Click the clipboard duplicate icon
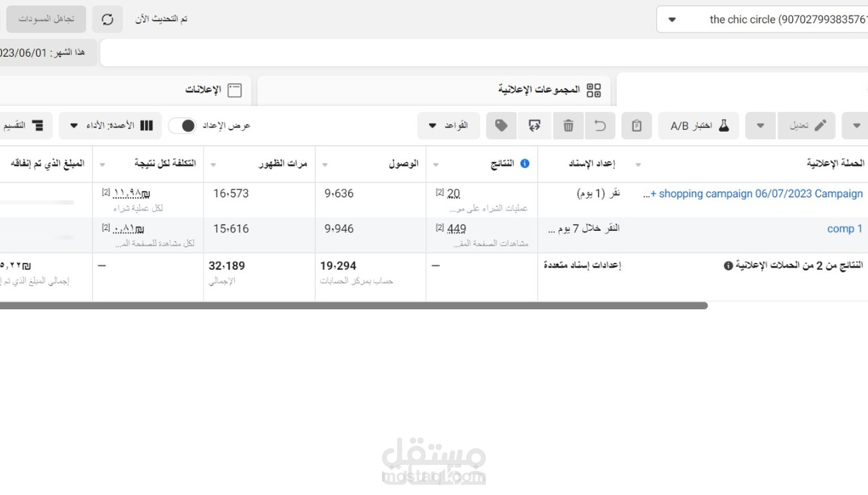Screen dimensions: 868x495 (x=636, y=126)
